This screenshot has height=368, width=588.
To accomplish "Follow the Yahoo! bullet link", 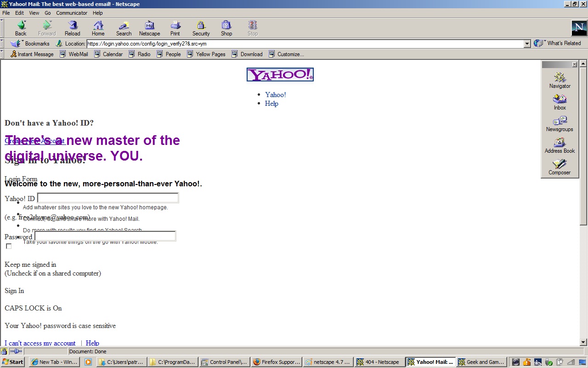I will click(x=276, y=95).
